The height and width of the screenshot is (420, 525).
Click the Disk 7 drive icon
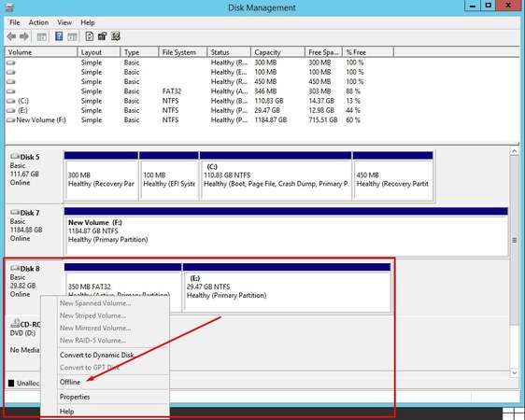(x=15, y=212)
